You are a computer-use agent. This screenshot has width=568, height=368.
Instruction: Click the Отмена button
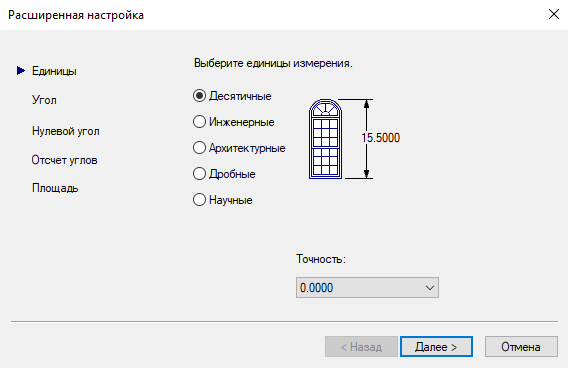pyautogui.click(x=521, y=347)
